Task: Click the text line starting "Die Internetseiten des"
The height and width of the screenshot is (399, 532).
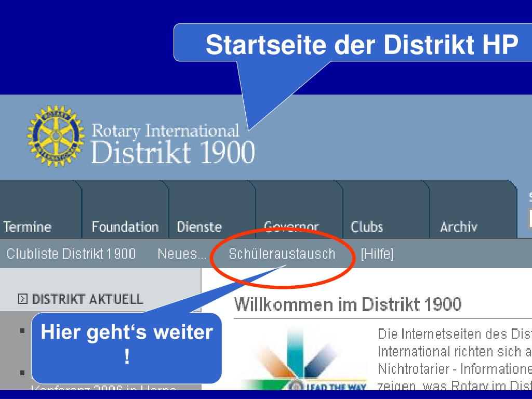Action: point(455,334)
